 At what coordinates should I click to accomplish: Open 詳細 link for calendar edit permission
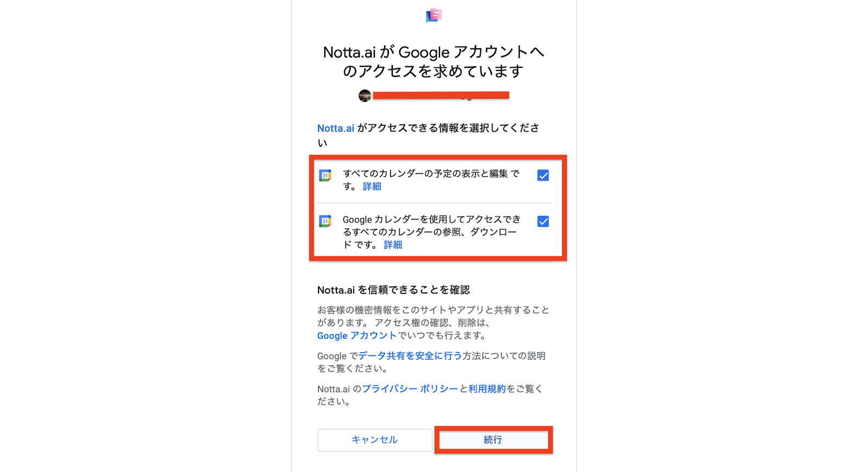point(372,187)
